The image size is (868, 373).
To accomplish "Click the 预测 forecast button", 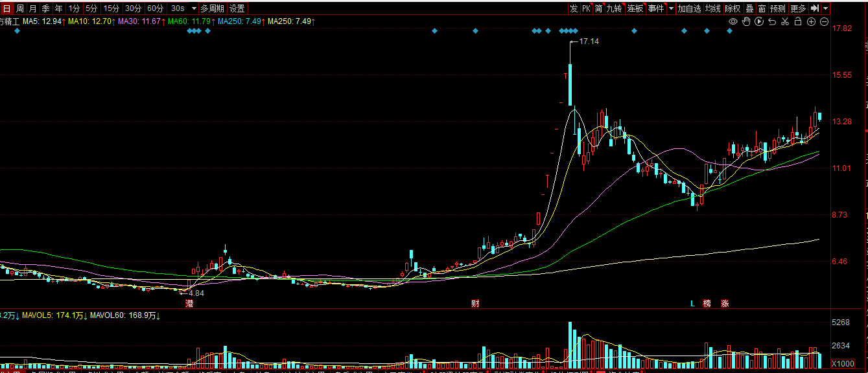I will point(778,8).
